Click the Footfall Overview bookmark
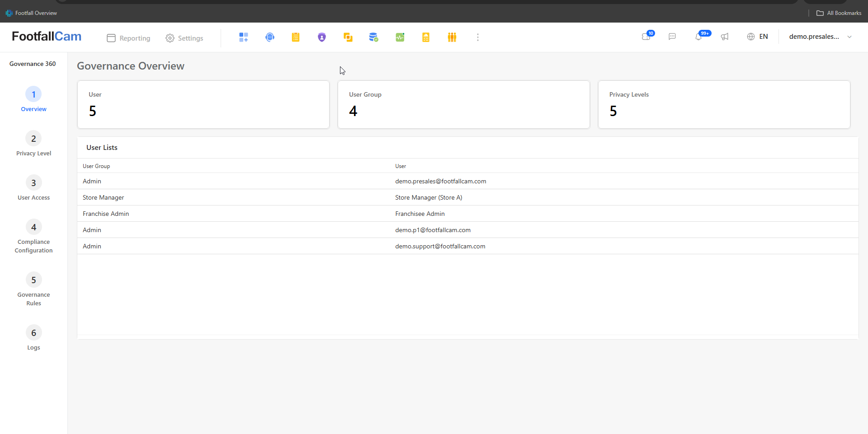Screen dimensions: 868x434 tap(31, 13)
